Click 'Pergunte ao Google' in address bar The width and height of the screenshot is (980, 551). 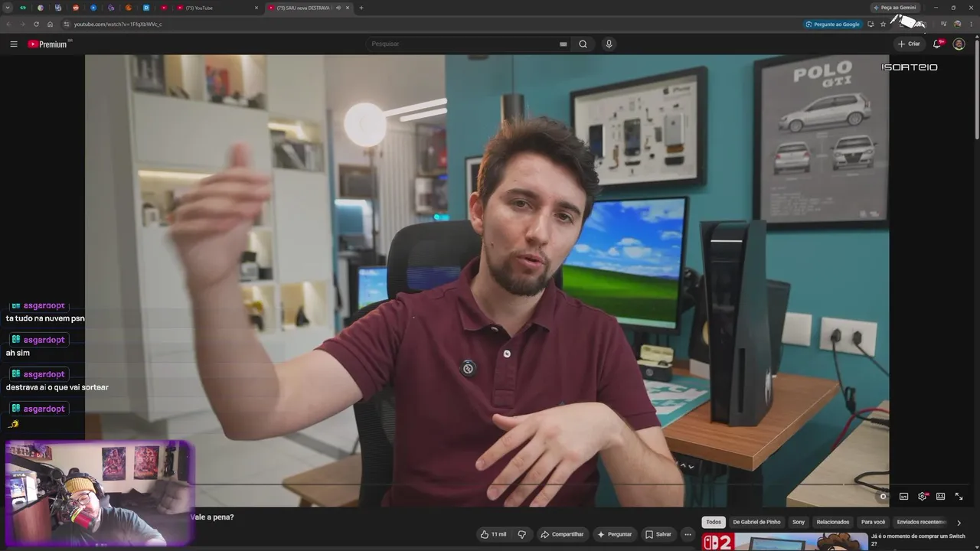832,24
